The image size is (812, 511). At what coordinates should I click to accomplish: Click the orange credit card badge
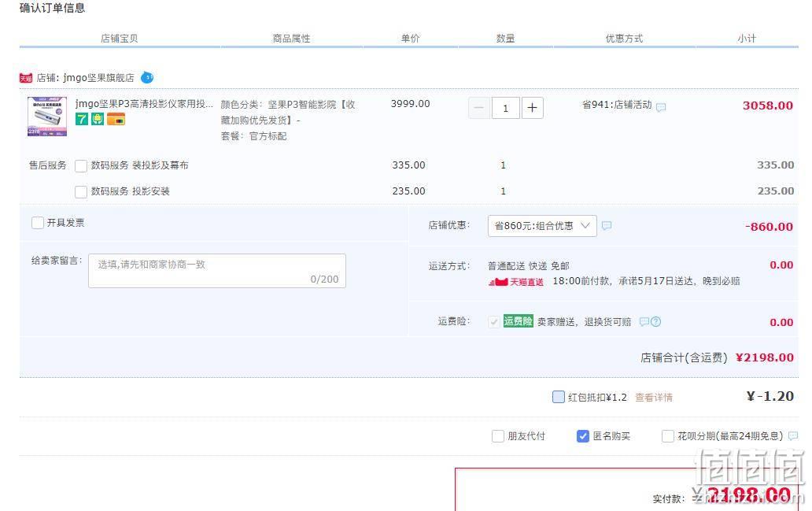click(116, 119)
